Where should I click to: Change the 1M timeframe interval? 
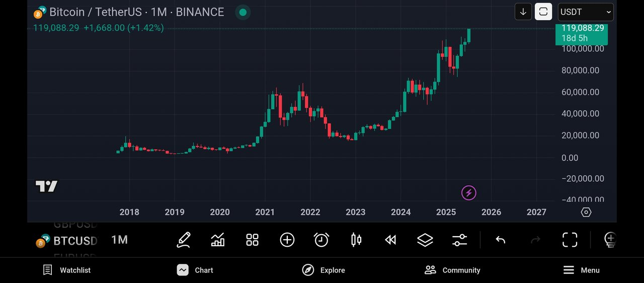point(119,240)
